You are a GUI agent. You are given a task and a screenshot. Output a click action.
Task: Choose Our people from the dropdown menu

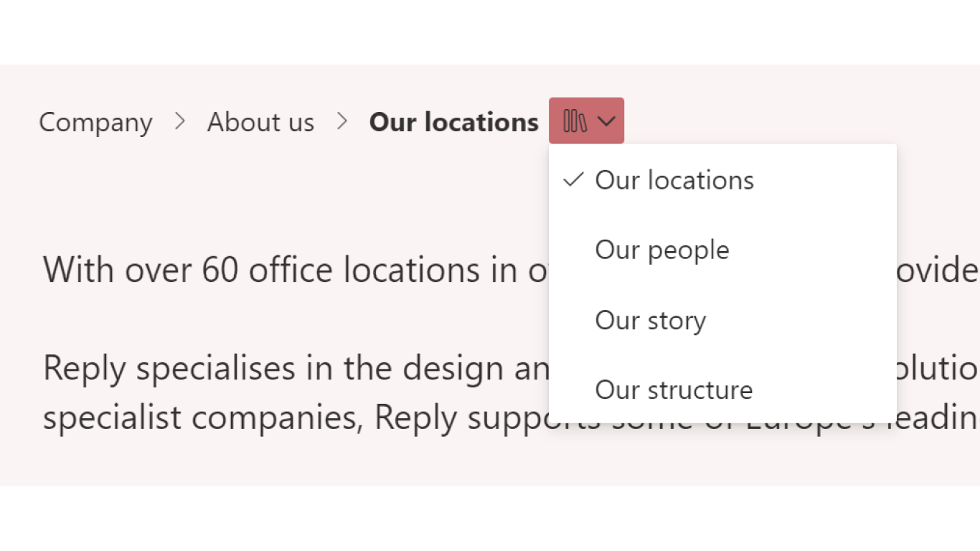(661, 250)
